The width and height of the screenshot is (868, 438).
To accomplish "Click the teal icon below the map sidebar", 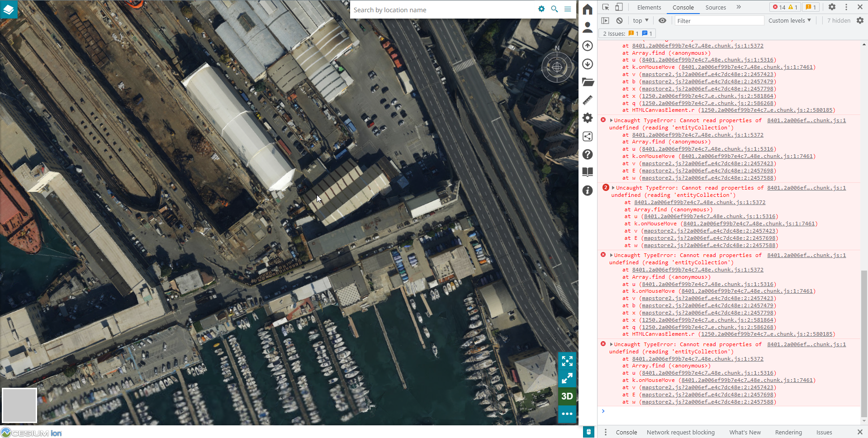I will point(588,432).
